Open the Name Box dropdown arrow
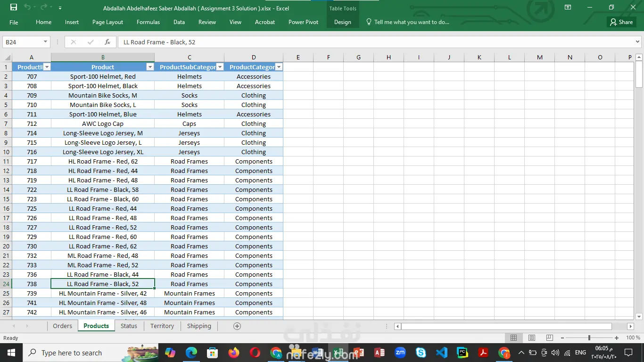 click(45, 42)
